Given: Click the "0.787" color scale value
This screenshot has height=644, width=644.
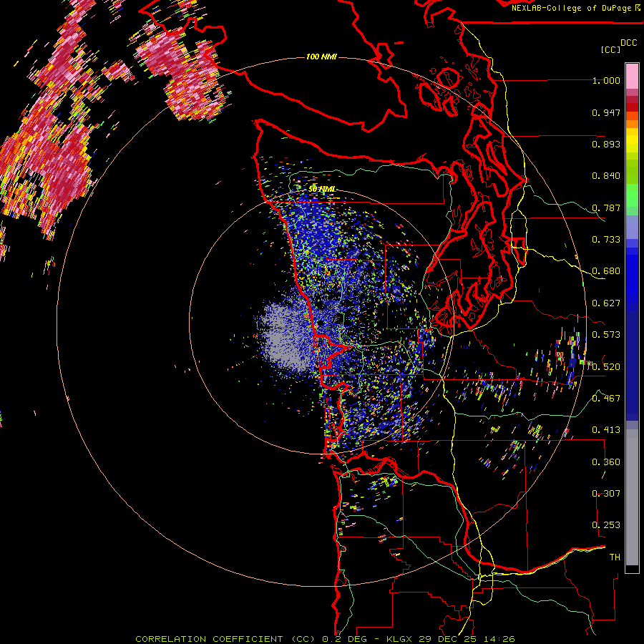Looking at the screenshot, I should (x=606, y=208).
